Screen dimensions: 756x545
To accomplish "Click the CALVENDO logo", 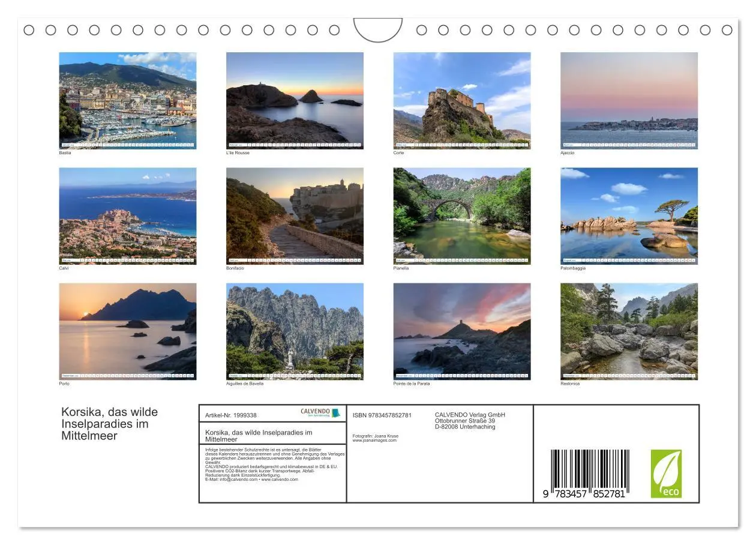I will click(x=320, y=413).
